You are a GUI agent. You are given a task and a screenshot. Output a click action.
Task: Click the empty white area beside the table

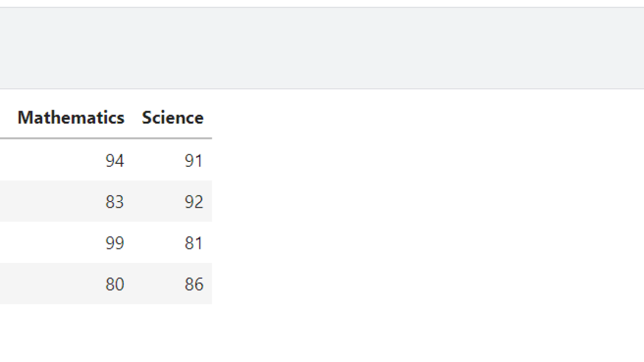click(x=428, y=201)
